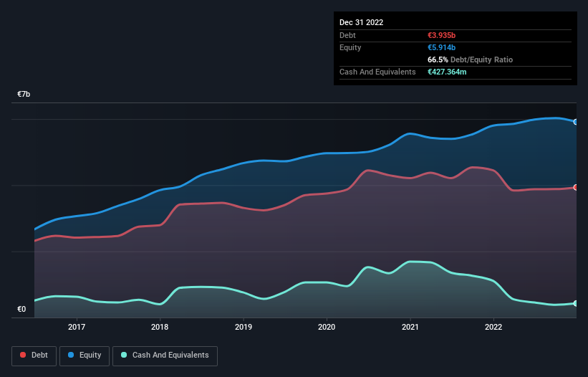The image size is (588, 377).
Task: Click the Equity endpoint marker at Dec 2022
Action: point(576,122)
